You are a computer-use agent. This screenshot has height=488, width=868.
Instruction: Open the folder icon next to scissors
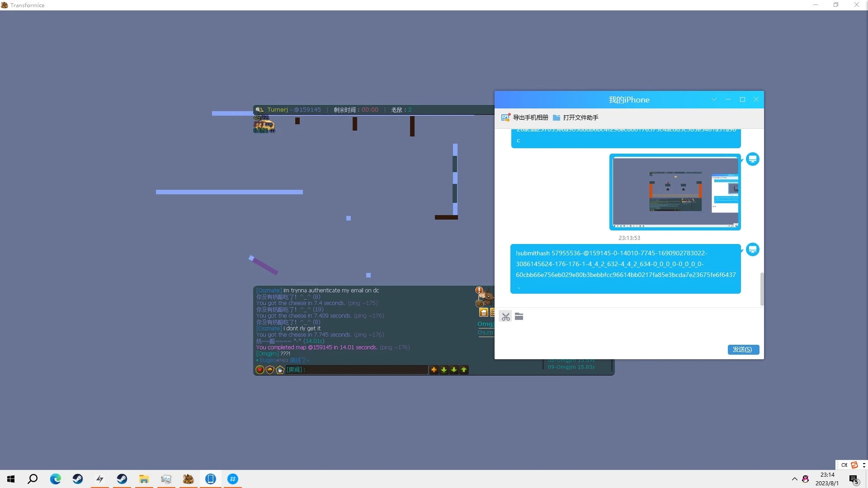519,317
